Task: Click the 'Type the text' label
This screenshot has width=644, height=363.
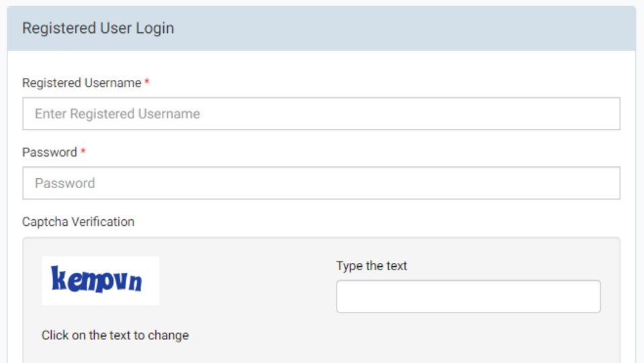Action: pyautogui.click(x=372, y=266)
